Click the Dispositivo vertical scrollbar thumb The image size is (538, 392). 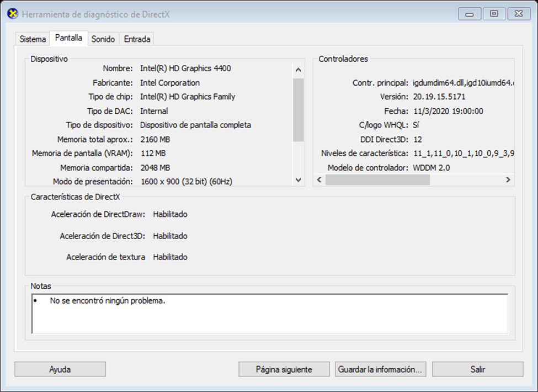tap(298, 110)
